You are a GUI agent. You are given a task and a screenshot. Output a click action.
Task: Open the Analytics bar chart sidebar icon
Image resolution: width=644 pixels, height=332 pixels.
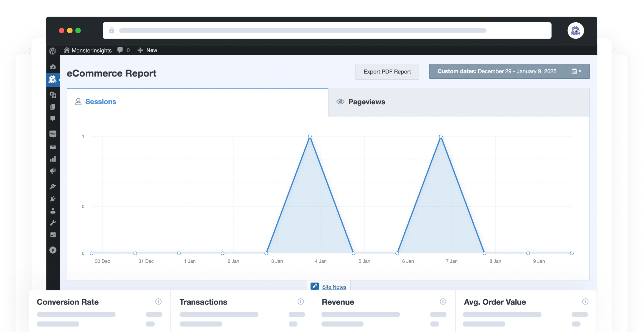point(53,159)
